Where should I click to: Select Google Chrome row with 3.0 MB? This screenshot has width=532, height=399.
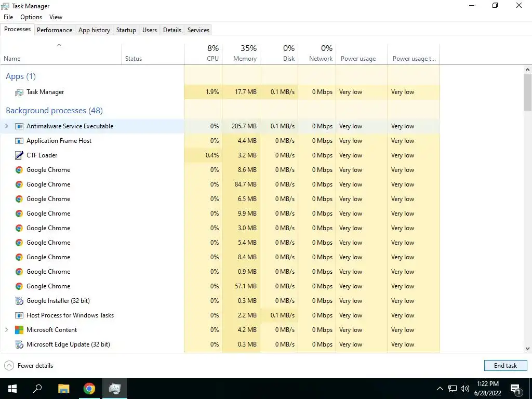pyautogui.click(x=220, y=229)
